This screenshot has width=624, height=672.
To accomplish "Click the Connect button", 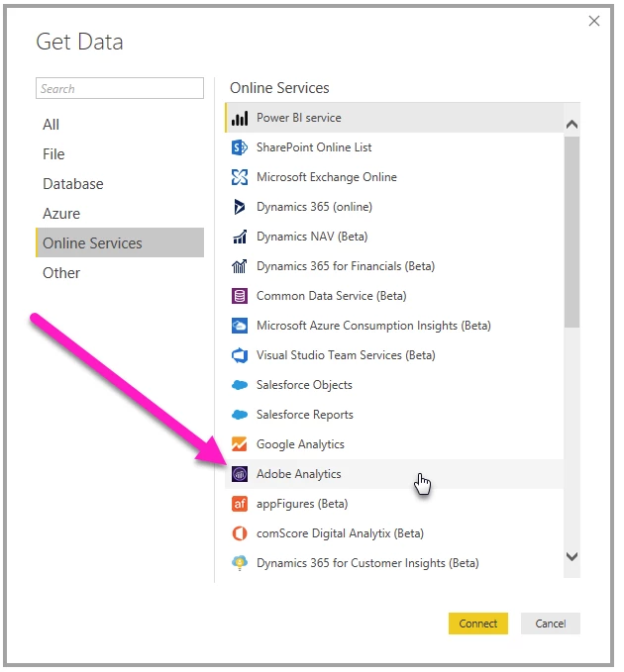I will pyautogui.click(x=478, y=624).
